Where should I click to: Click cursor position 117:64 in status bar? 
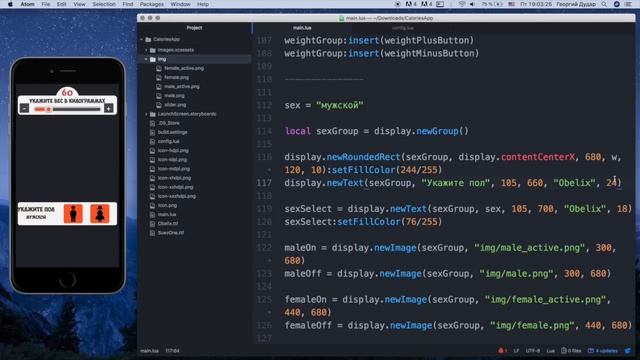172,351
